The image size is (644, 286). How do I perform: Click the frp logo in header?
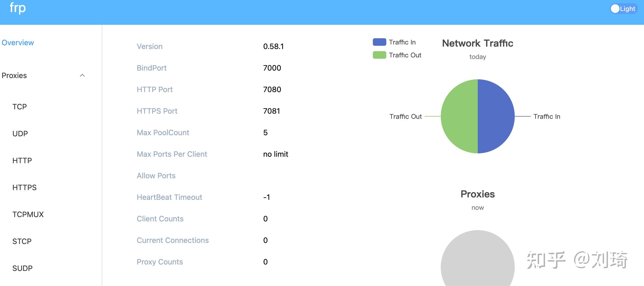(x=18, y=8)
